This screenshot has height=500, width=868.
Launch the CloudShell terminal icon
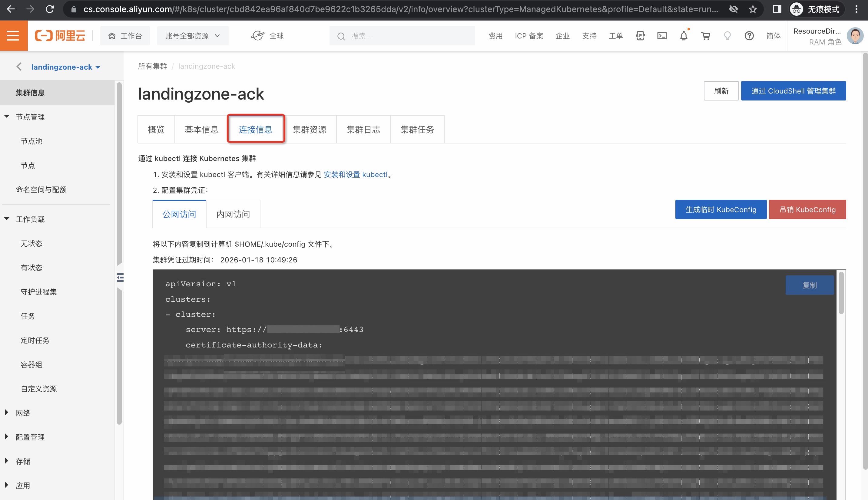(x=662, y=36)
